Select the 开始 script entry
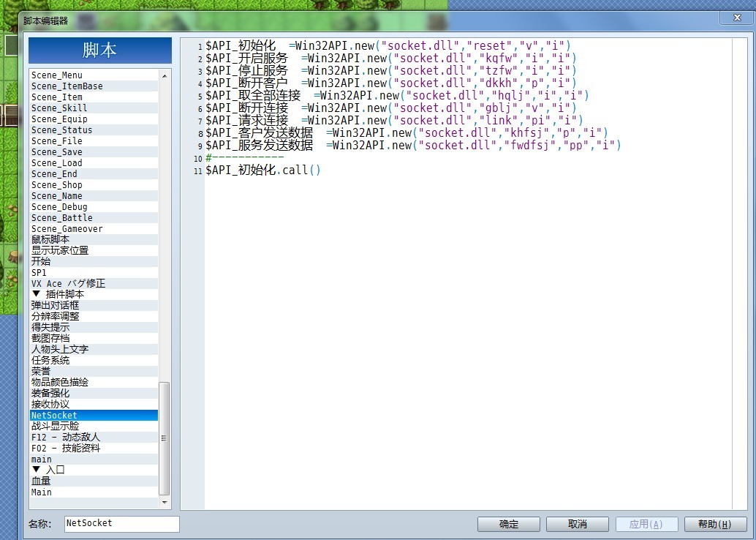This screenshot has height=540, width=756. point(94,262)
